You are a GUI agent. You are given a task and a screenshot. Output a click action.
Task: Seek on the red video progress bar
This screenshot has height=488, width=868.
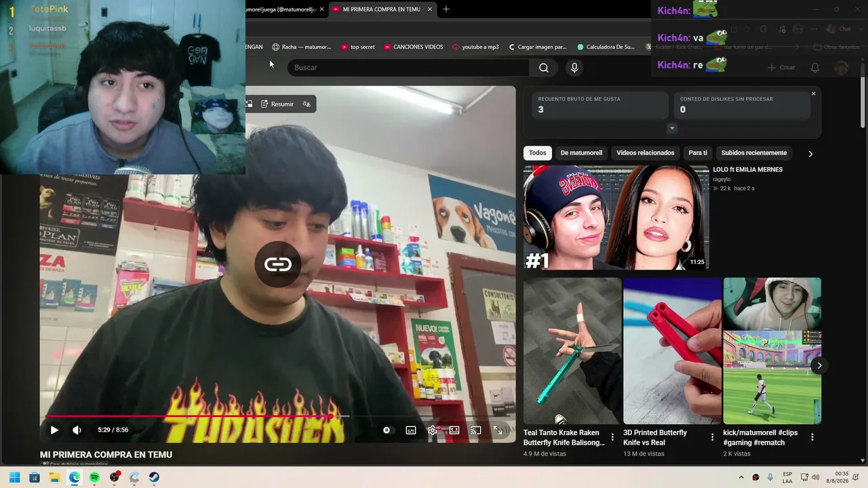(277, 416)
